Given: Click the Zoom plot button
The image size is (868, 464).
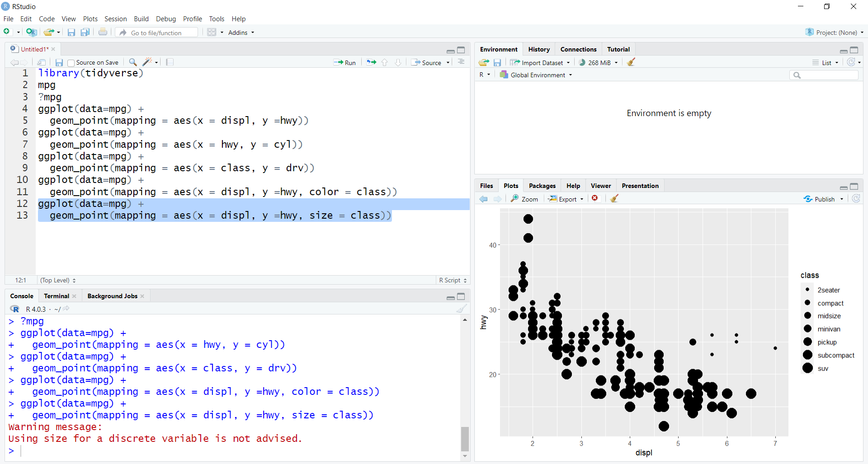Looking at the screenshot, I should [x=524, y=199].
